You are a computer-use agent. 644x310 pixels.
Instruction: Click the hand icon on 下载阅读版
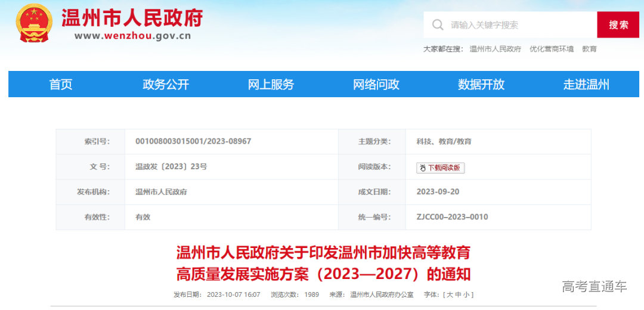(x=423, y=168)
